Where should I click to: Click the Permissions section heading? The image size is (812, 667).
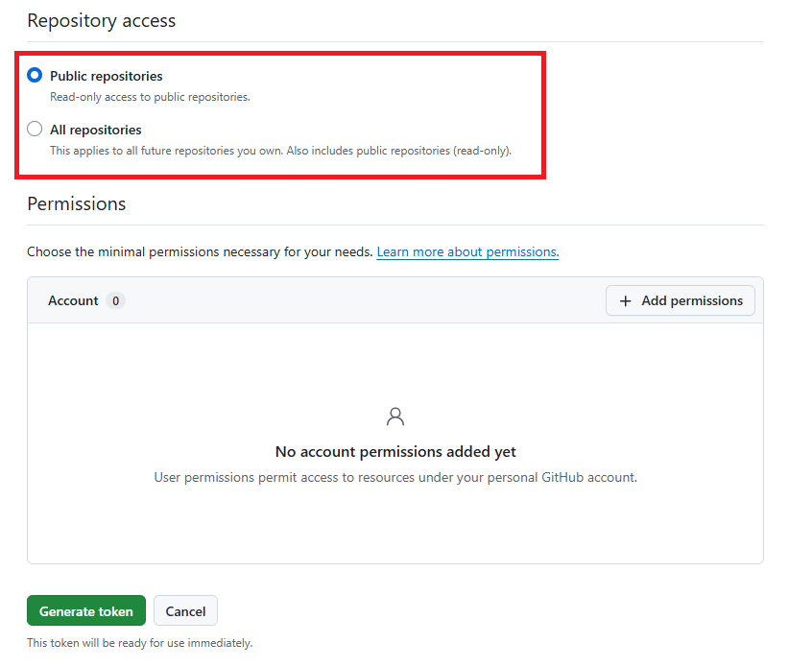[x=76, y=204]
